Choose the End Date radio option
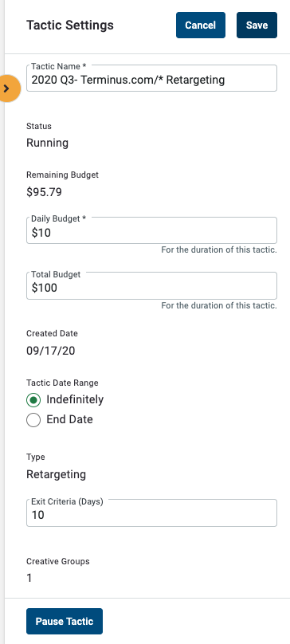Screen dimensions: 290x644 coord(33,420)
